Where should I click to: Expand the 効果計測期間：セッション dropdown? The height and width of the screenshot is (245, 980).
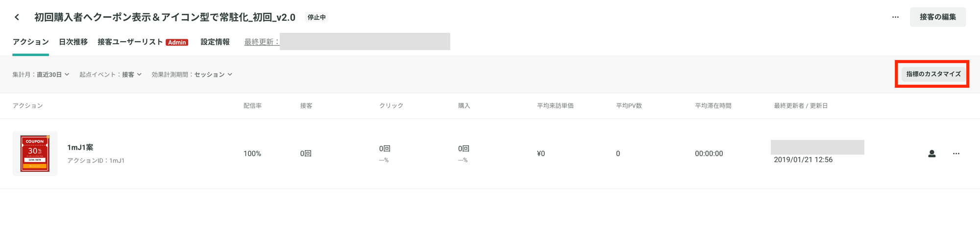[192, 75]
